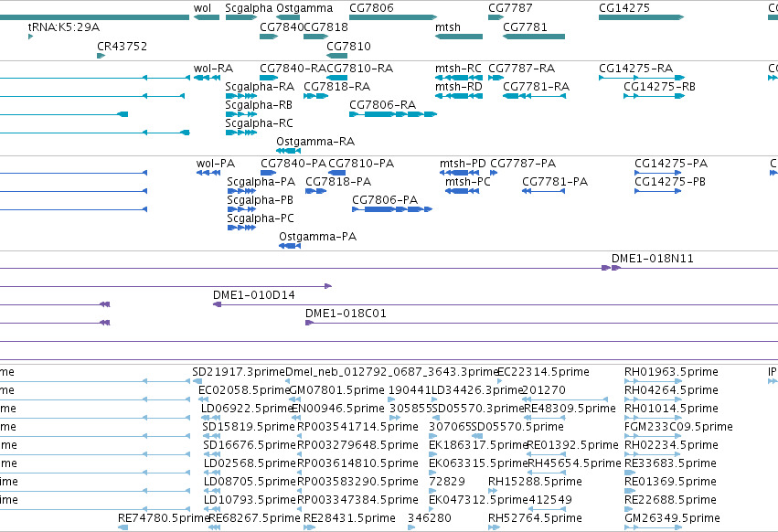Select EST RH01963.5prime

671,372
